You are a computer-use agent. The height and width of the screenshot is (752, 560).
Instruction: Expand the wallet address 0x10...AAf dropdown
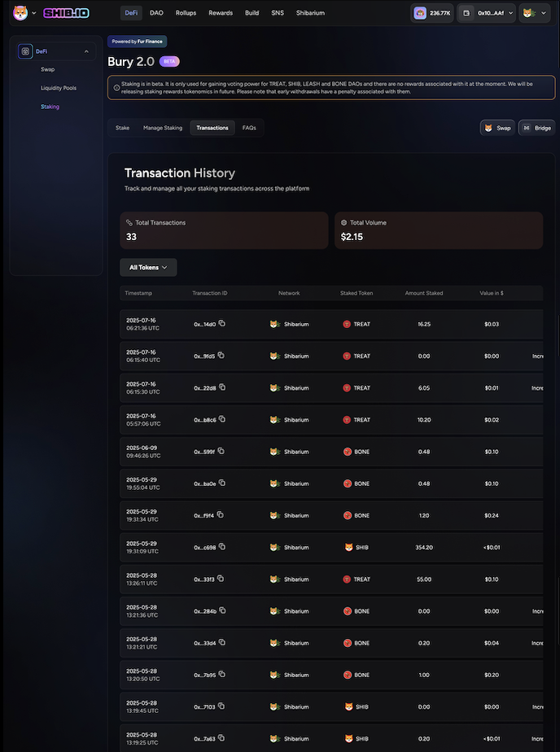pyautogui.click(x=511, y=13)
